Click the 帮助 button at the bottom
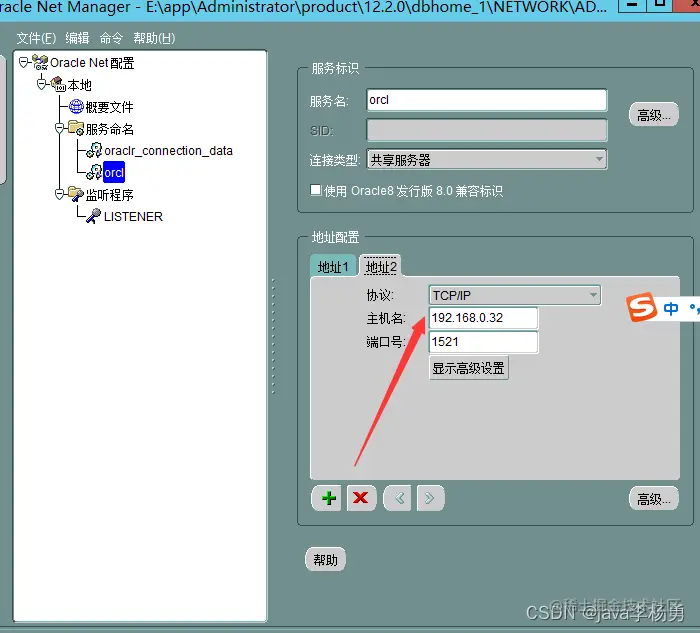700x633 pixels. [325, 559]
